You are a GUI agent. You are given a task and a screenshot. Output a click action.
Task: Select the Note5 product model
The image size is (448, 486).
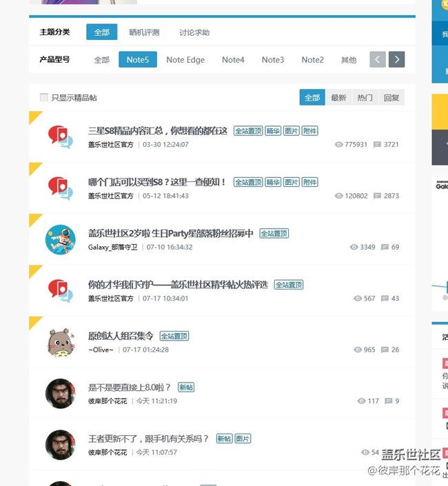[x=138, y=59]
